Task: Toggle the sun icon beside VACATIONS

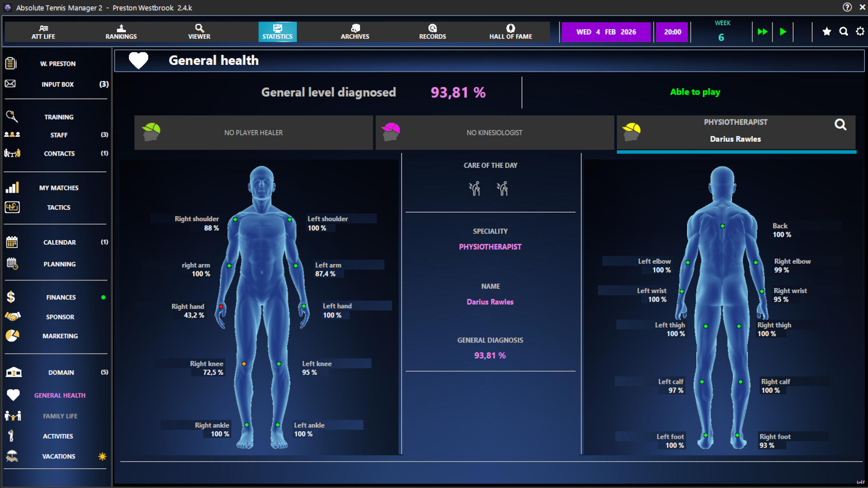Action: coord(102,456)
